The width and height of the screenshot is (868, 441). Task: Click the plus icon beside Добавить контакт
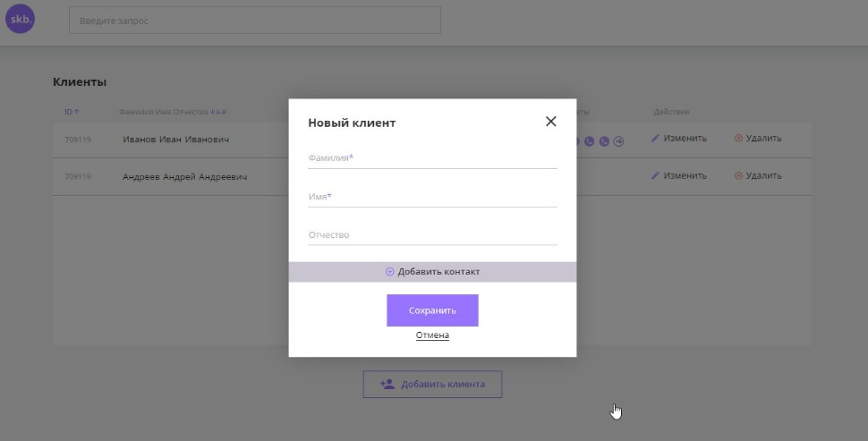point(390,272)
